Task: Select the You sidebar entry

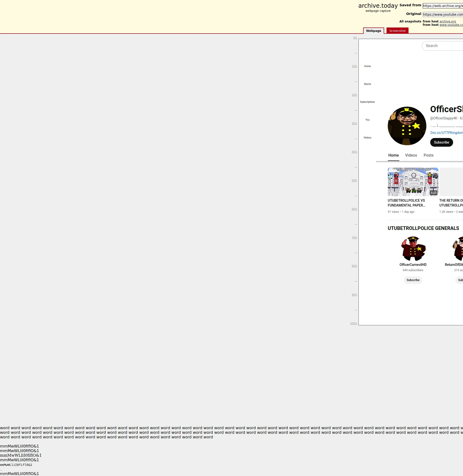Action: coord(367,120)
